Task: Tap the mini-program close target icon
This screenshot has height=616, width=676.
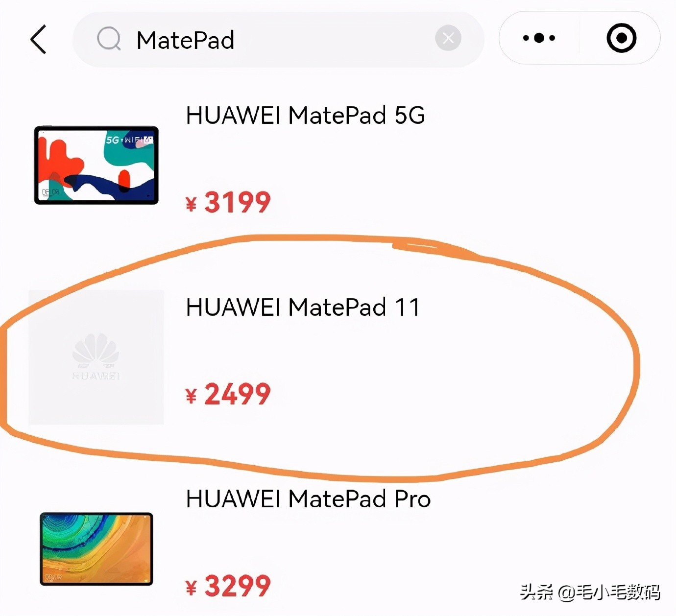Action: 621,38
